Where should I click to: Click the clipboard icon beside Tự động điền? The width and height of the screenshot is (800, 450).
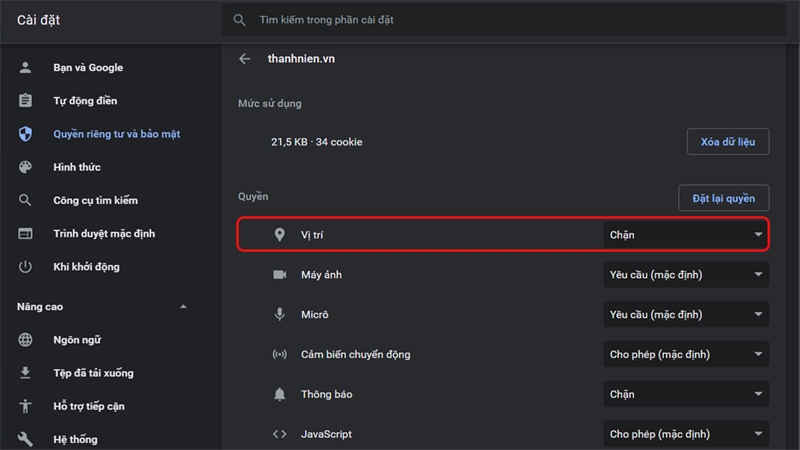(26, 101)
